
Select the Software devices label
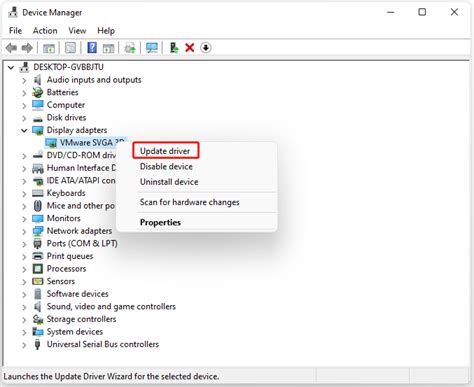78,294
